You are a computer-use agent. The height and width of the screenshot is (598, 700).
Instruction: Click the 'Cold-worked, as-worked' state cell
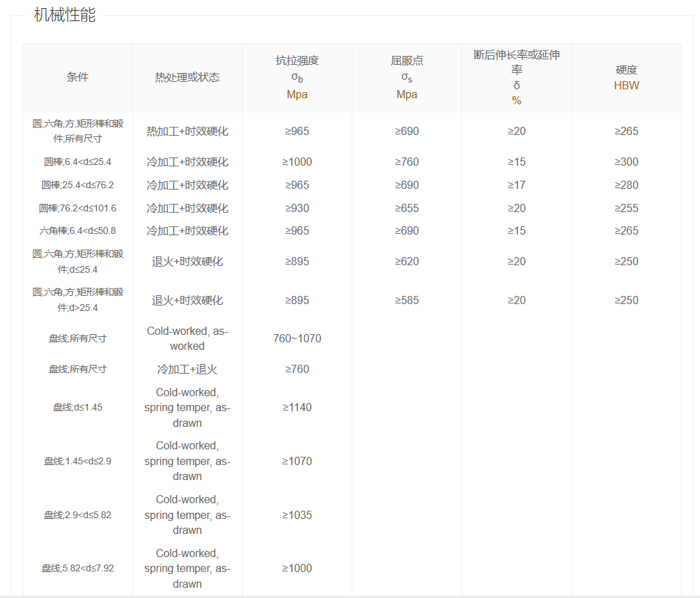pyautogui.click(x=187, y=339)
